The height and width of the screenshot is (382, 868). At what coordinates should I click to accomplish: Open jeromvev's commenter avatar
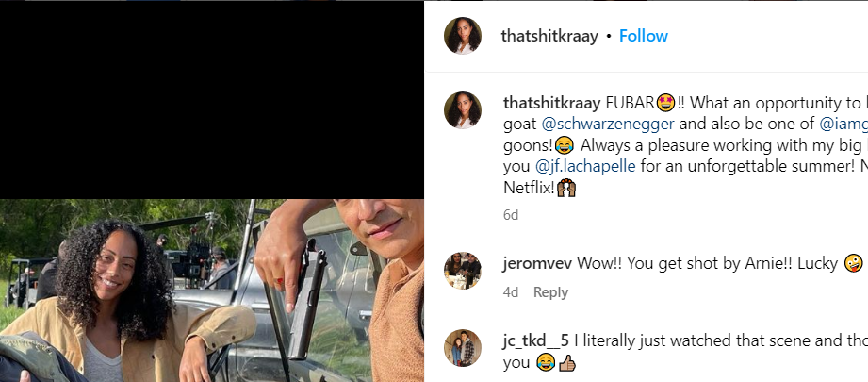(463, 271)
